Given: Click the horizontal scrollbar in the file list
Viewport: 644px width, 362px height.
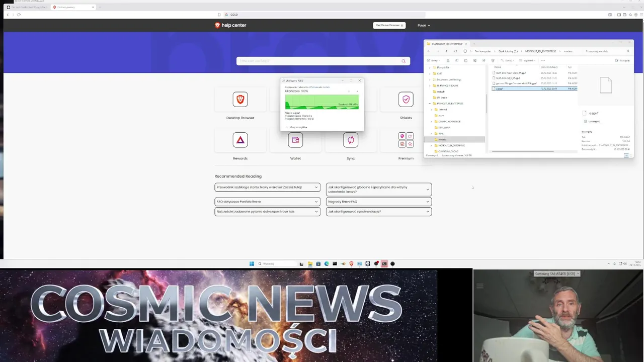Looking at the screenshot, I should pyautogui.click(x=523, y=151).
